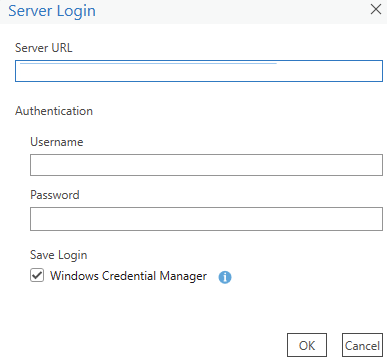Uncheck the Windows Credential Manager checkbox

pos(37,275)
